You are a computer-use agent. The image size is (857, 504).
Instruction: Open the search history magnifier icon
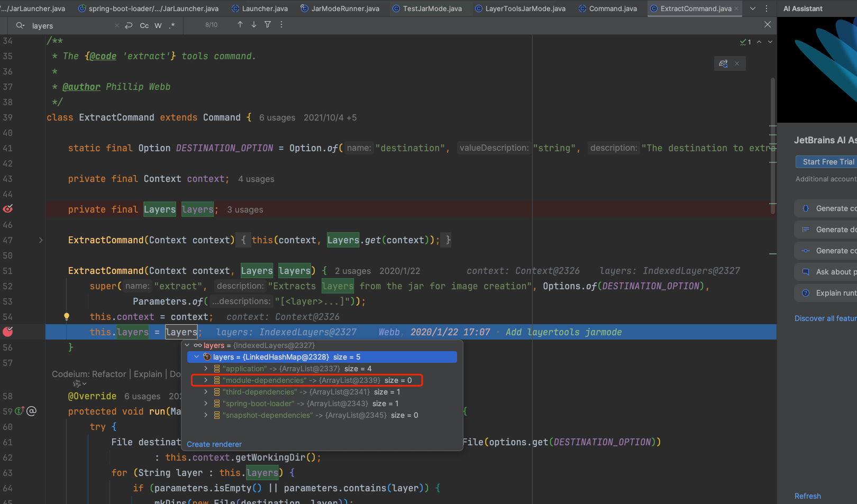(21, 25)
